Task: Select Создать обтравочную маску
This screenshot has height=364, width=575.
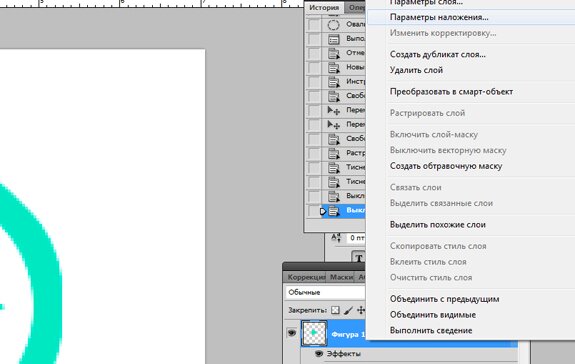Action: coord(446,166)
